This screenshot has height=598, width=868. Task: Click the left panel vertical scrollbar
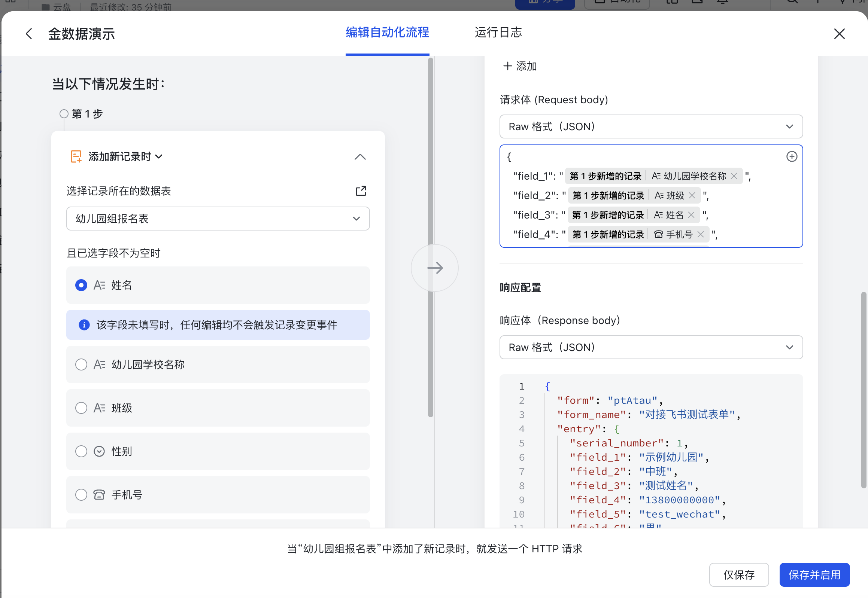coord(430,237)
